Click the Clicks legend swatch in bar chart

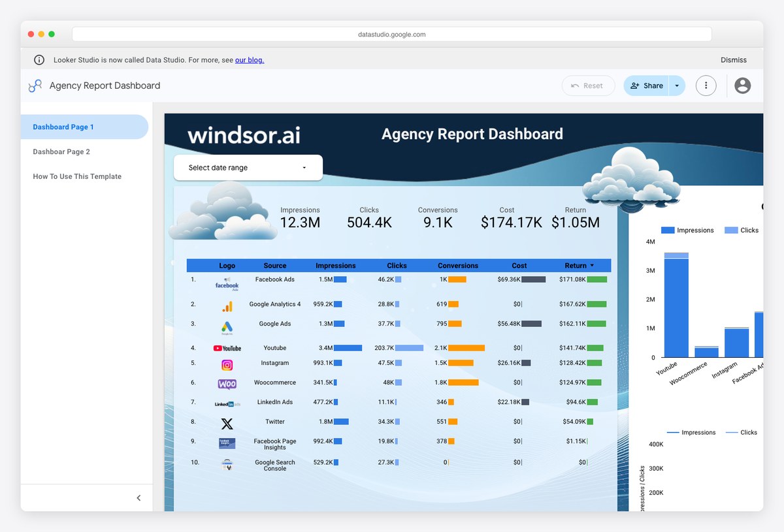coord(731,230)
